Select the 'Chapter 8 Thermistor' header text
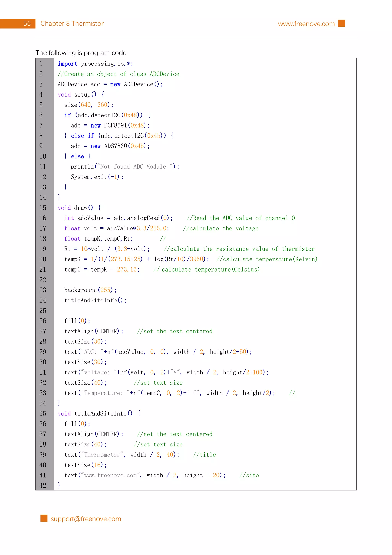 click(72, 23)
